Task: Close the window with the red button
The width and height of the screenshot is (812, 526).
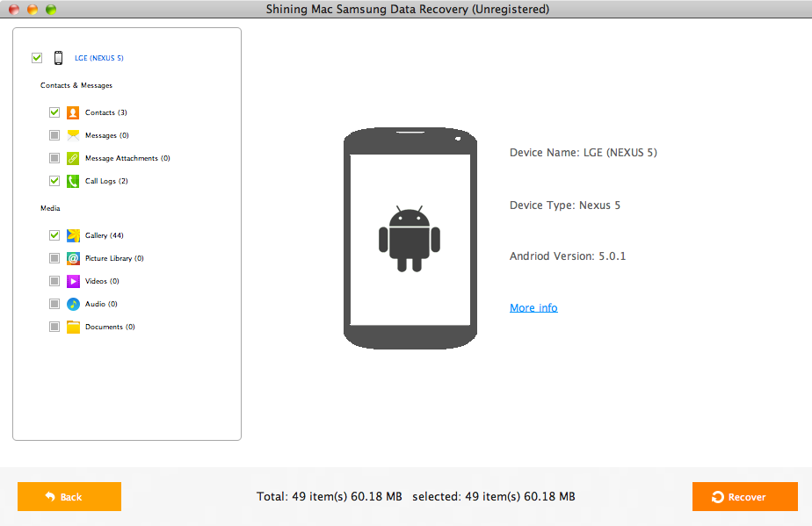Action: pos(14,10)
